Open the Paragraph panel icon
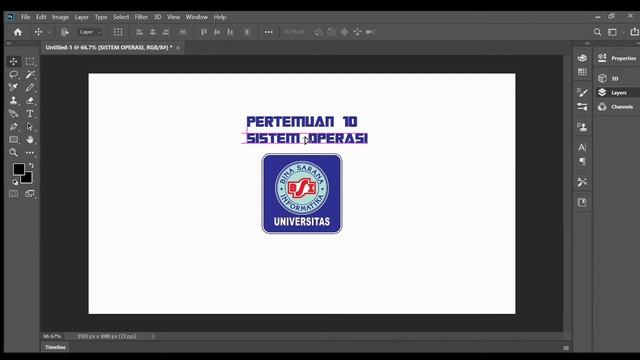 point(582,161)
